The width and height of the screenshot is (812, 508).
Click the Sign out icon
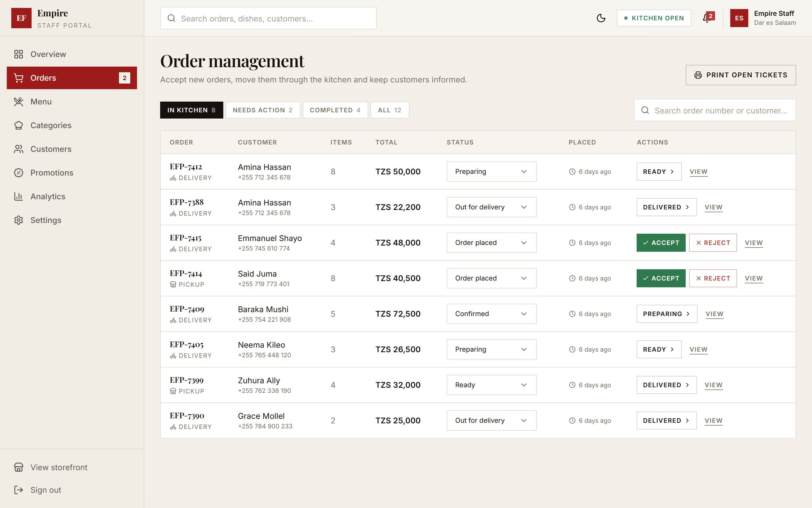[18, 490]
